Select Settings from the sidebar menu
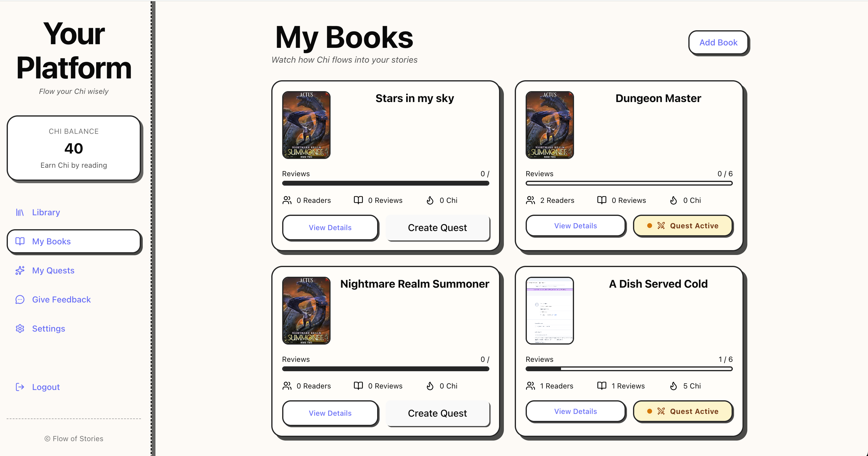The width and height of the screenshot is (868, 456). click(48, 328)
